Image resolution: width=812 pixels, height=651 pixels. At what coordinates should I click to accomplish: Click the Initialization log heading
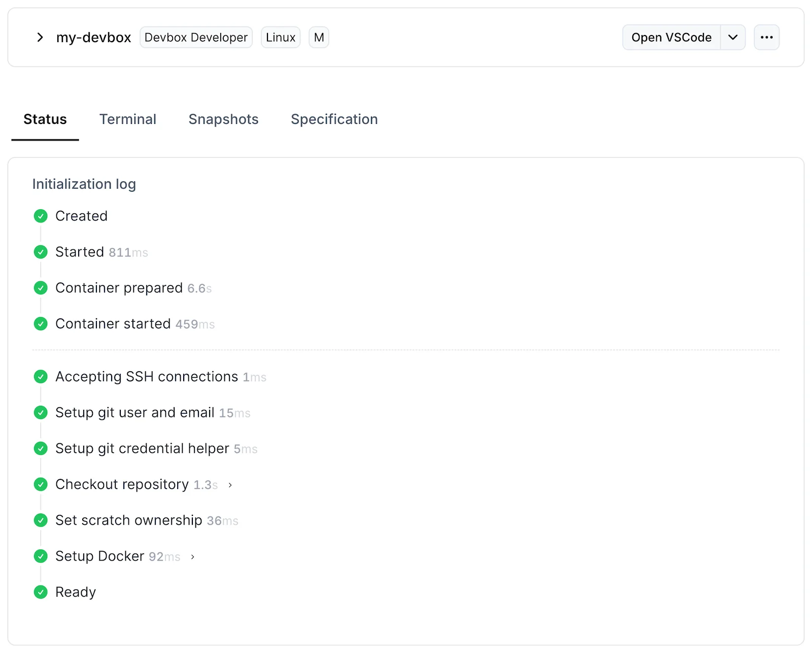point(84,184)
